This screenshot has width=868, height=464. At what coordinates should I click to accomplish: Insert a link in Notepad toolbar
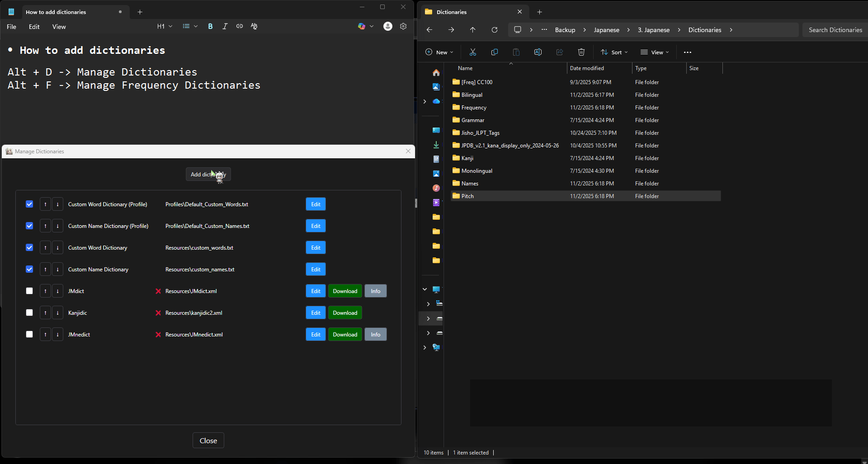(x=240, y=26)
